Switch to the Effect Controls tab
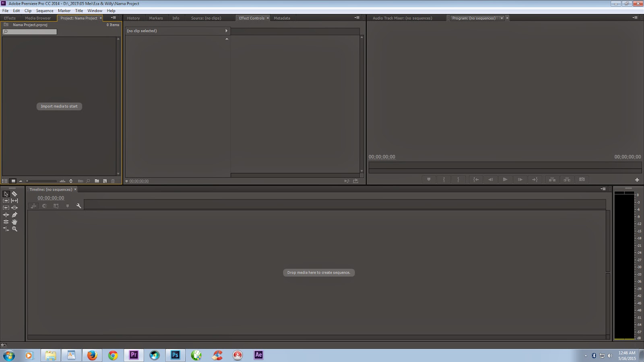Screen dimensions: 644x362 (x=252, y=18)
